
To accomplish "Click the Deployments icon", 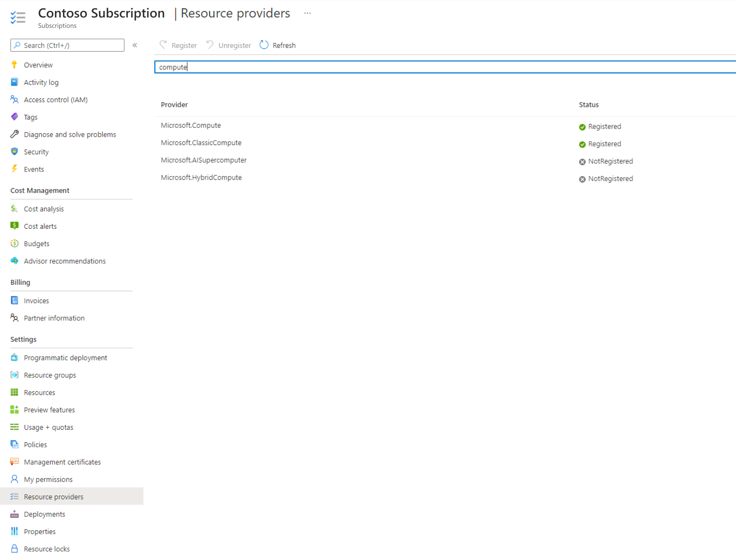I will pyautogui.click(x=14, y=514).
